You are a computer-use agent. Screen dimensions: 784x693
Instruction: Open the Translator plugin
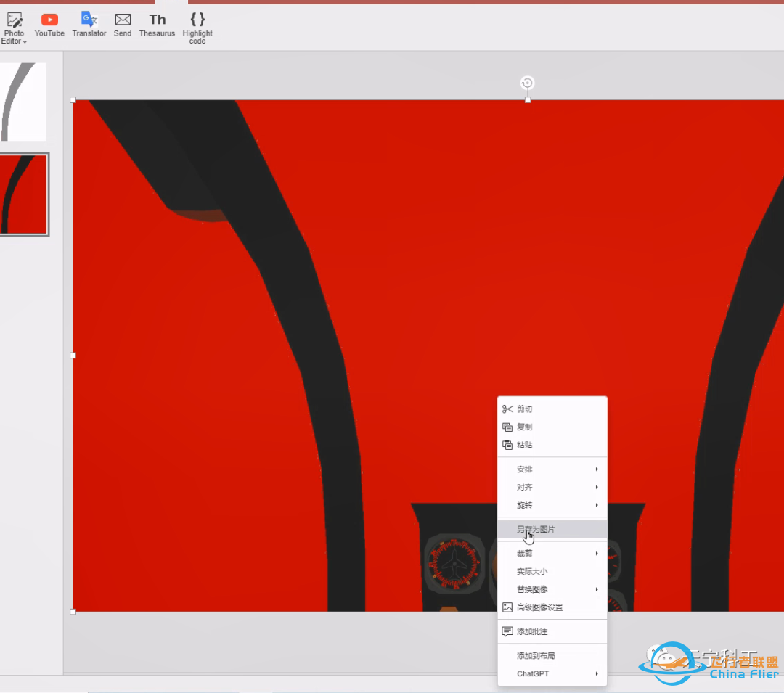pyautogui.click(x=89, y=25)
